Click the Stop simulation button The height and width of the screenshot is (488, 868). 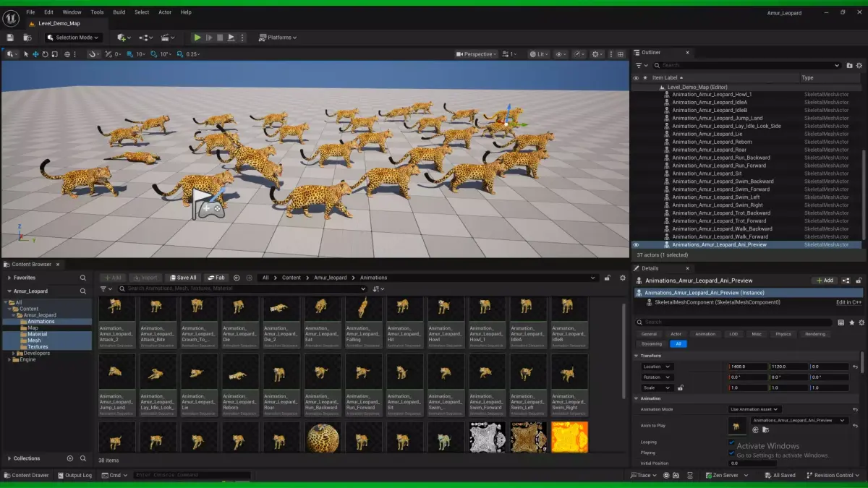[220, 38]
